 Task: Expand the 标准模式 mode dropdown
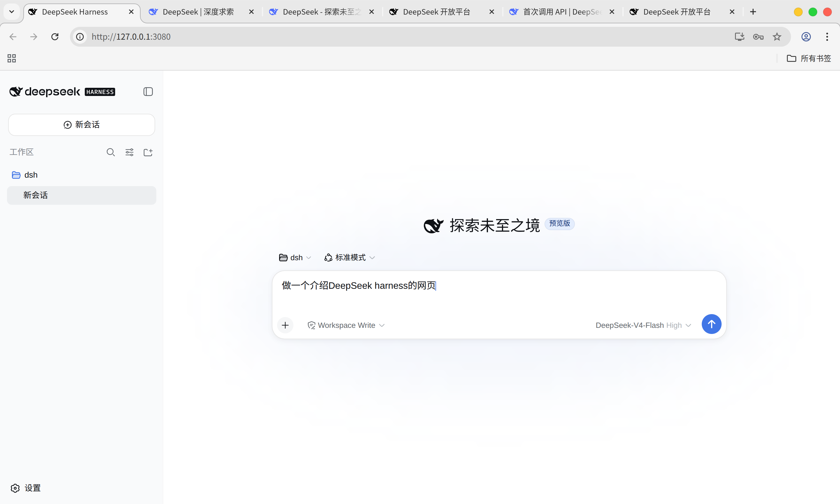(350, 258)
